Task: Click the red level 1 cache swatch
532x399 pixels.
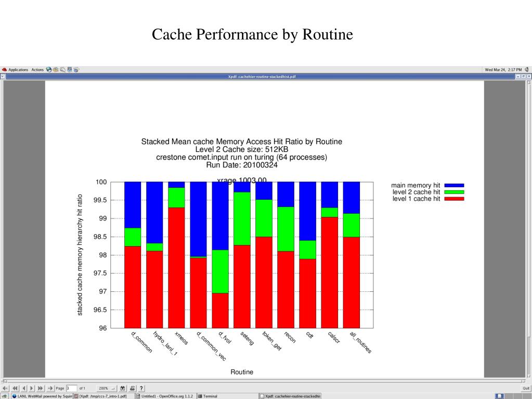Action: tap(454, 199)
